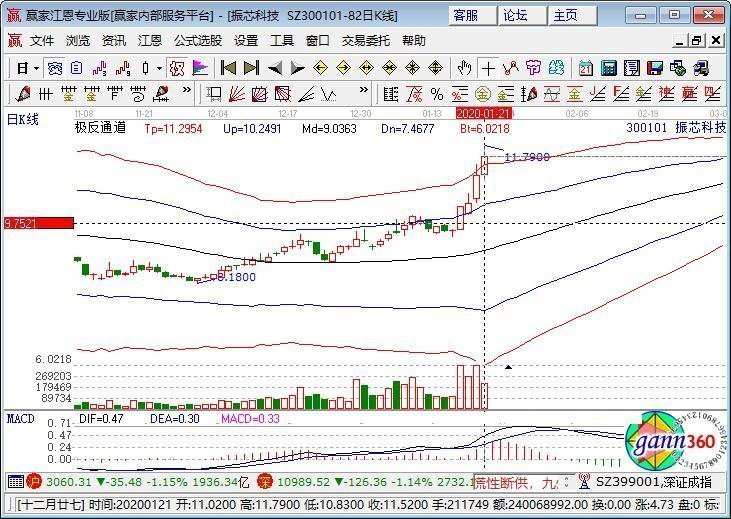Viewport: 731px width, 519px height.
Task: Step forward with black right triangle
Action: coord(297,69)
